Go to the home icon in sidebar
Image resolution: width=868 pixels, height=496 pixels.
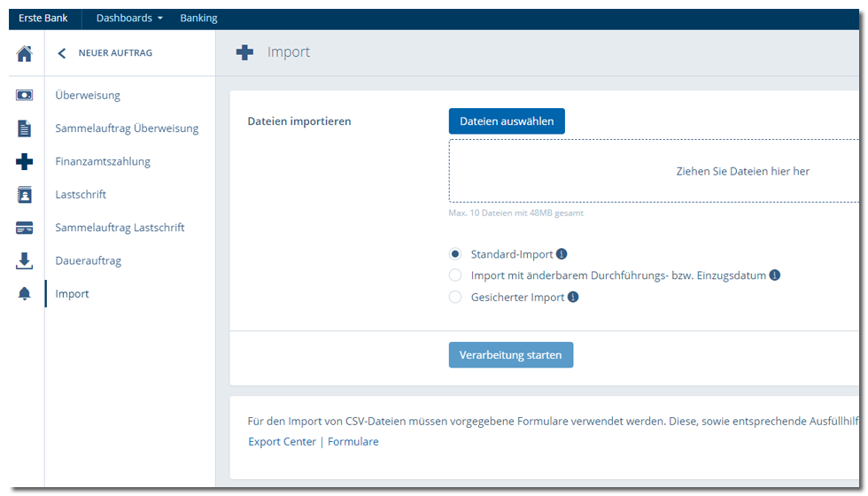(x=25, y=53)
